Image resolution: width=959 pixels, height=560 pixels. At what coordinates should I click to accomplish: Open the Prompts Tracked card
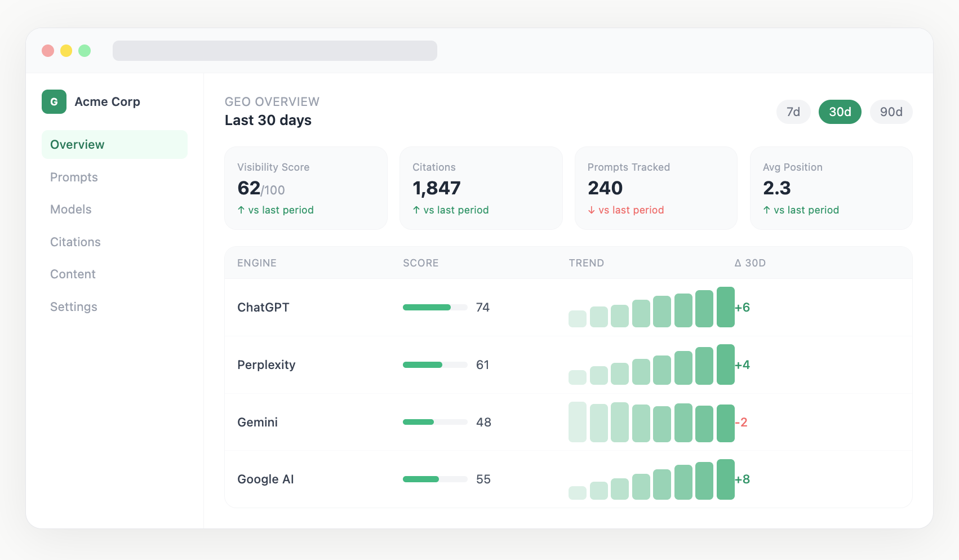point(656,188)
